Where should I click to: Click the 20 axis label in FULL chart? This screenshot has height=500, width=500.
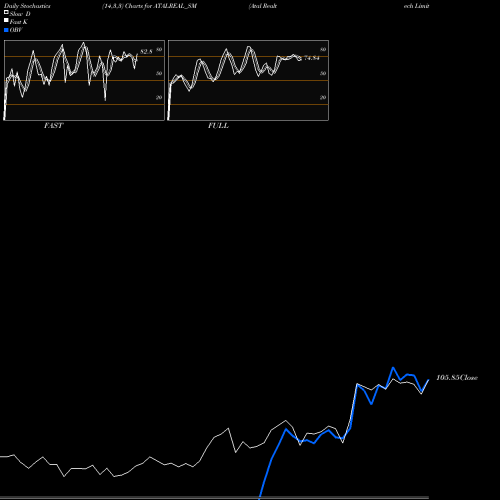tap(323, 98)
